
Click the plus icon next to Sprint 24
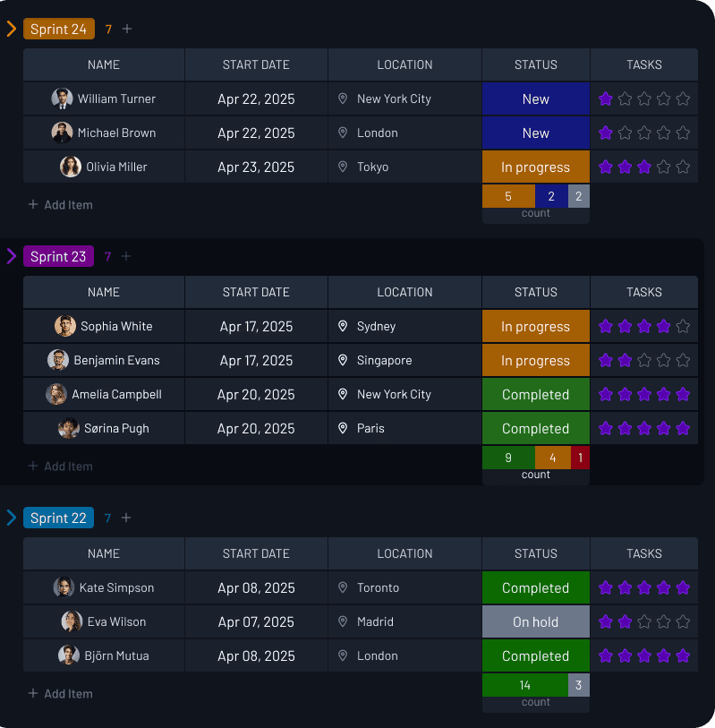tap(127, 29)
